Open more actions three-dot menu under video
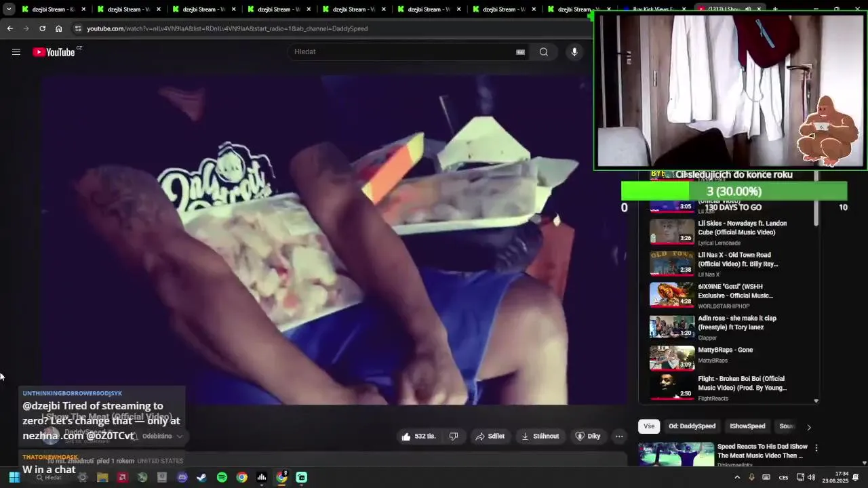This screenshot has width=868, height=488. (x=619, y=436)
